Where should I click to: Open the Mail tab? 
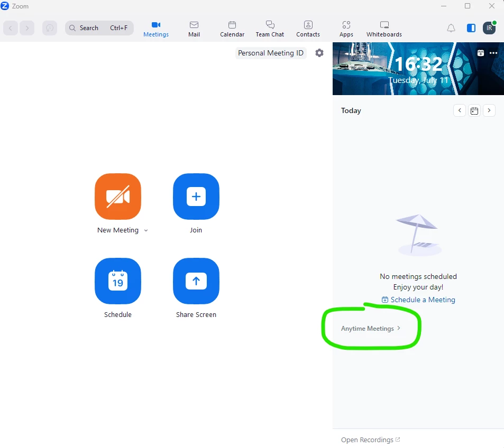pos(194,29)
